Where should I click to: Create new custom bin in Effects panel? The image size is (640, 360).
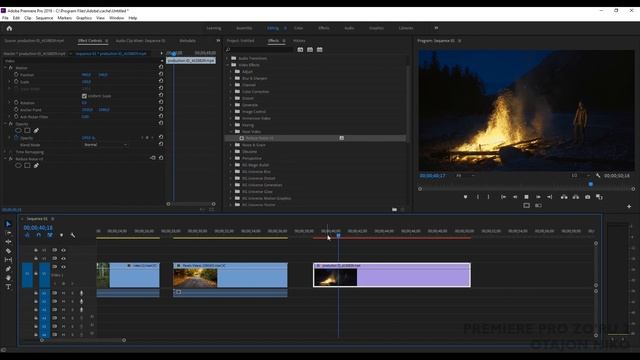(394, 210)
